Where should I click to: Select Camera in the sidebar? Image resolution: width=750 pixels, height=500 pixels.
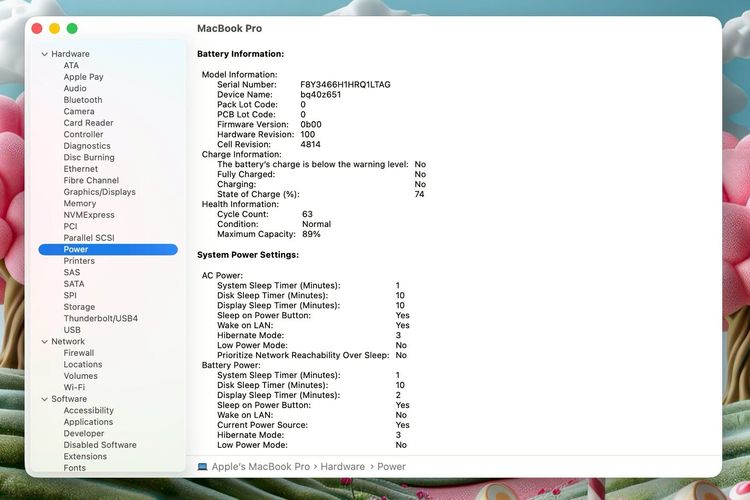coord(79,111)
